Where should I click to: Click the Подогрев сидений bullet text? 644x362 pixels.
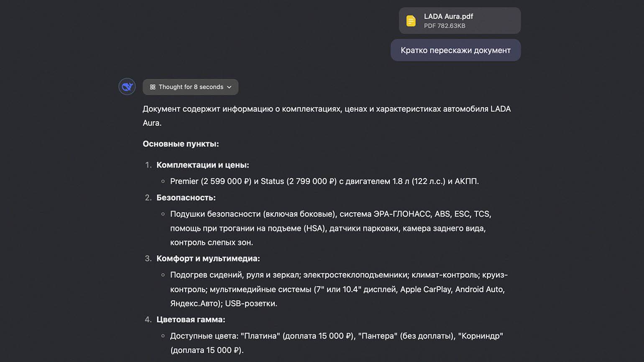tap(339, 289)
